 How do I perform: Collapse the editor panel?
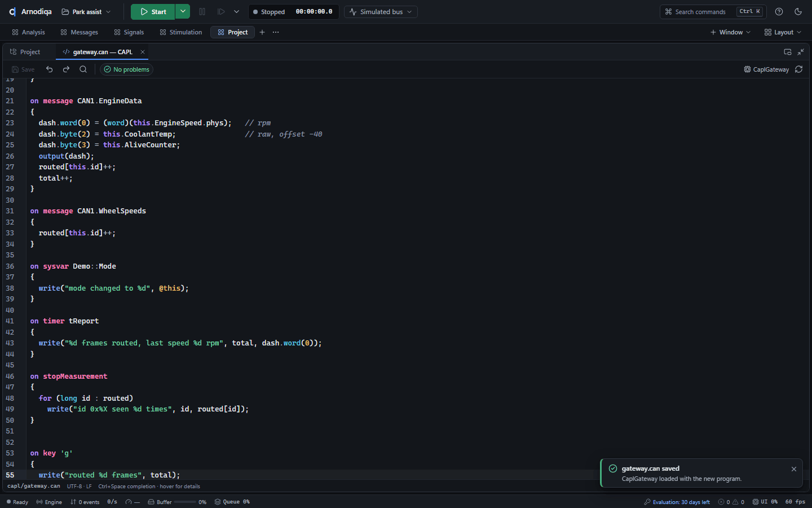[801, 52]
